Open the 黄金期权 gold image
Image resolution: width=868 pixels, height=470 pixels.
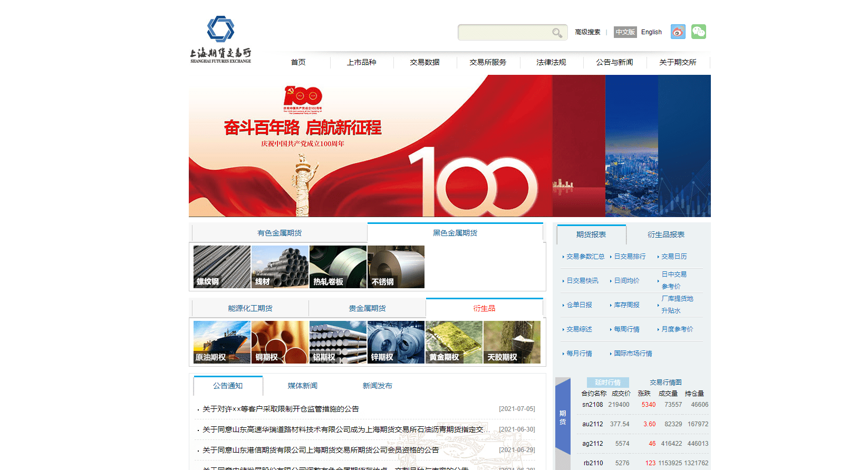tap(454, 342)
